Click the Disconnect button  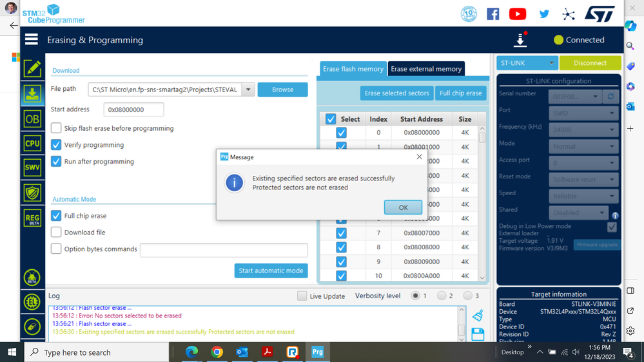[590, 62]
